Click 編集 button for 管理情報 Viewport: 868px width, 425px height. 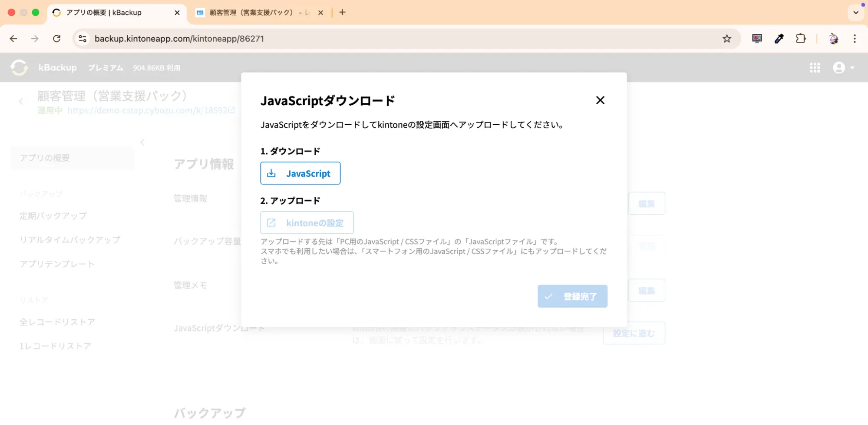(647, 203)
